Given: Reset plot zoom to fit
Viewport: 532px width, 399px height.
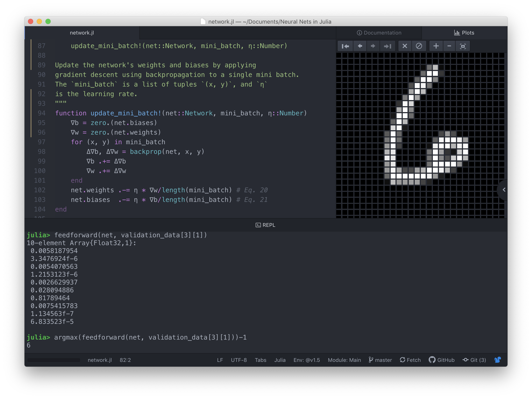Looking at the screenshot, I should click(463, 46).
